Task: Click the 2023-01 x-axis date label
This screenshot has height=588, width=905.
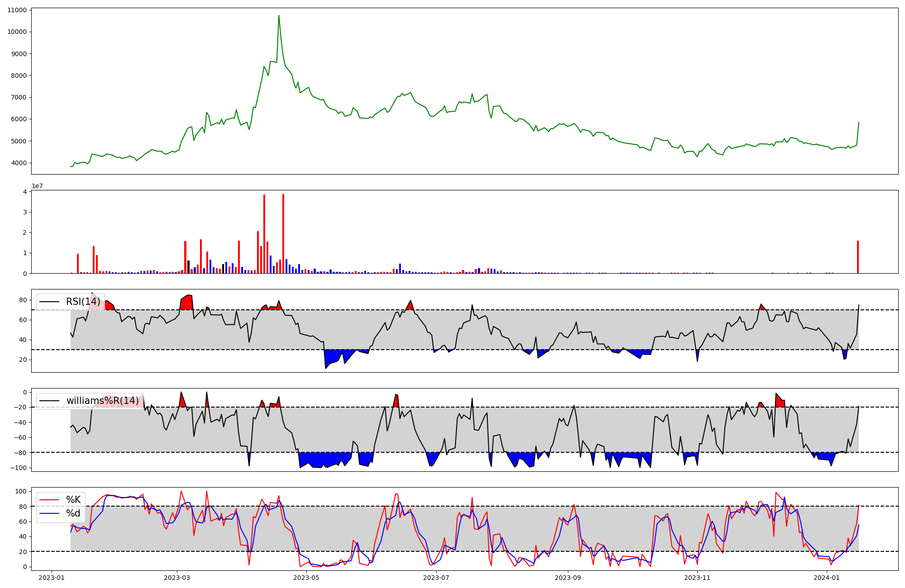Action: click(51, 578)
